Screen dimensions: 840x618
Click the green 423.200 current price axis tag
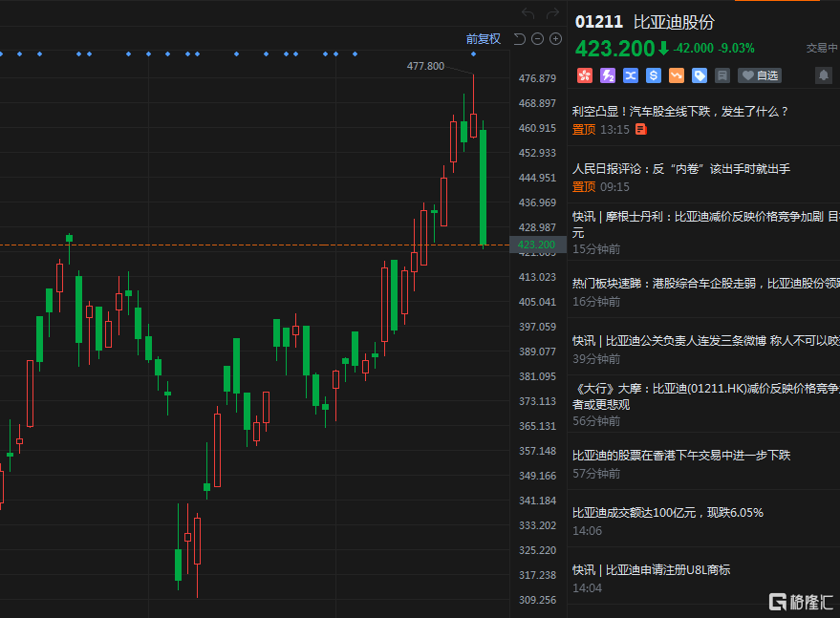(x=536, y=245)
